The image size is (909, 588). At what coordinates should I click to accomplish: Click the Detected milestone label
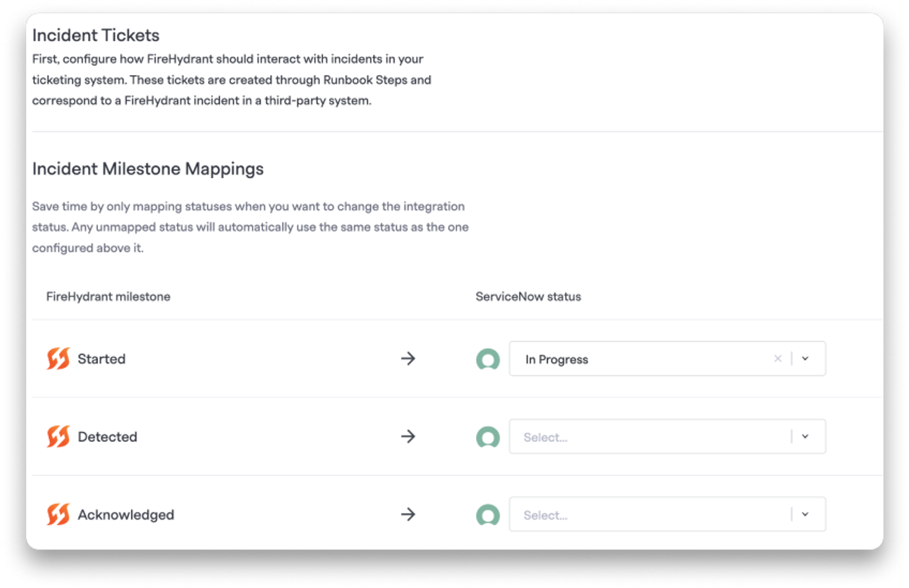point(108,437)
